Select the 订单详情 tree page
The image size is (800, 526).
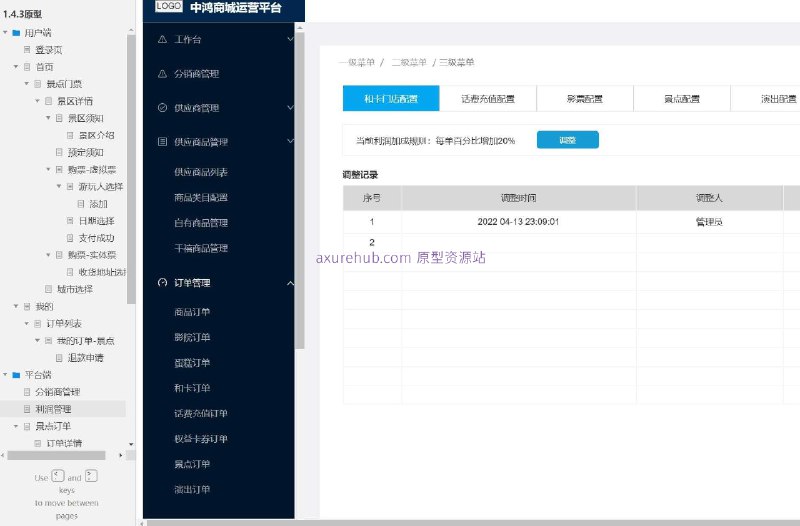tap(64, 443)
